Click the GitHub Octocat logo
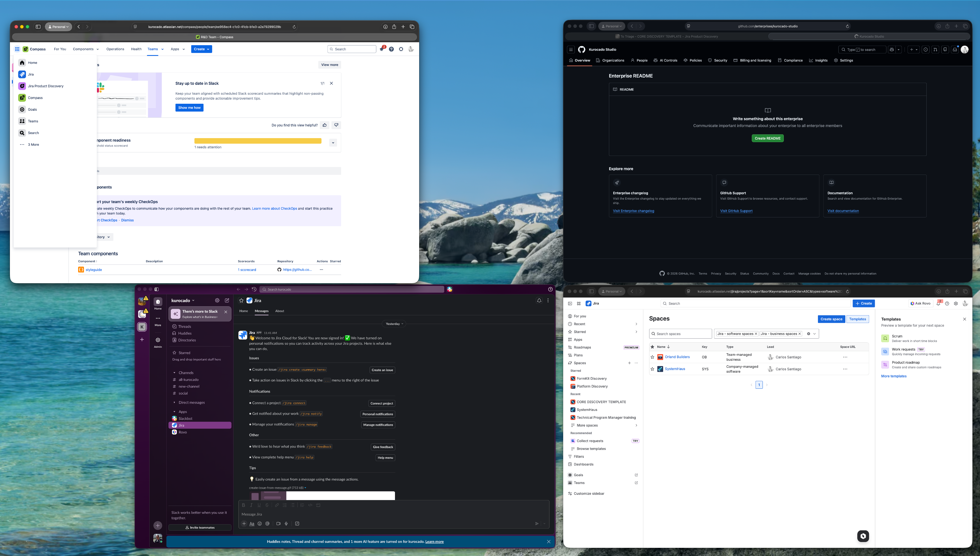The width and height of the screenshot is (980, 556). click(581, 49)
